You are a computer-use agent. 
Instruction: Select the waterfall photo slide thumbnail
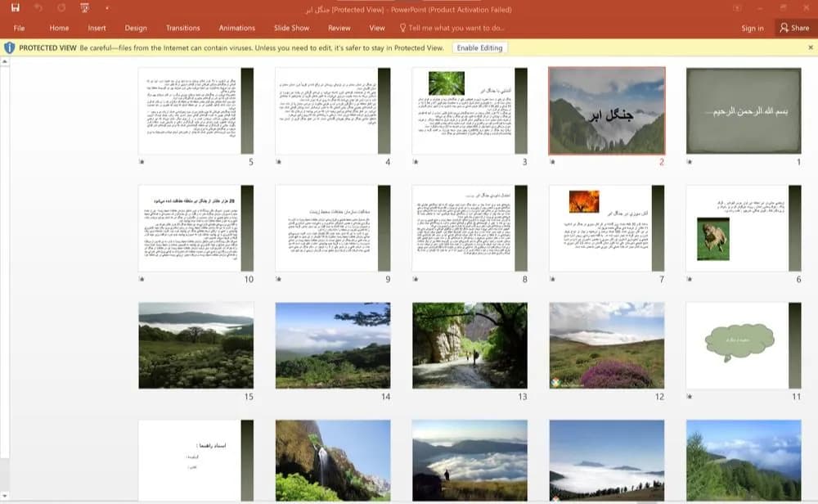coord(333,461)
